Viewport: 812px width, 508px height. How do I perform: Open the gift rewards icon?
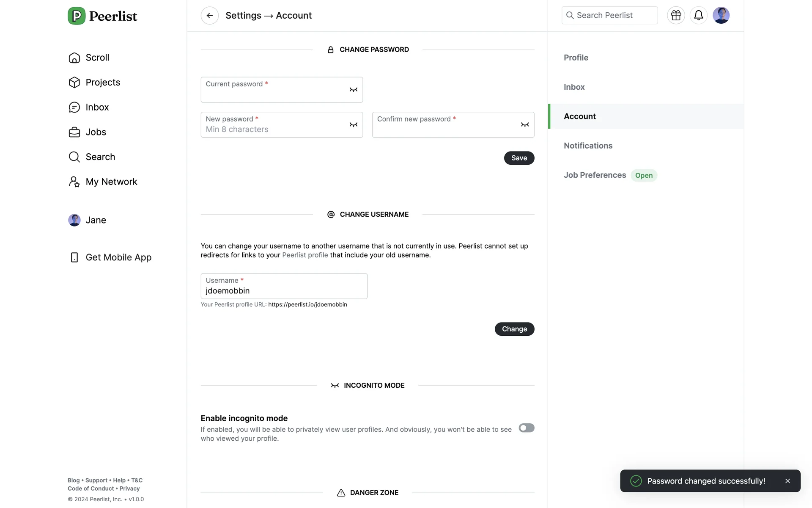click(676, 16)
